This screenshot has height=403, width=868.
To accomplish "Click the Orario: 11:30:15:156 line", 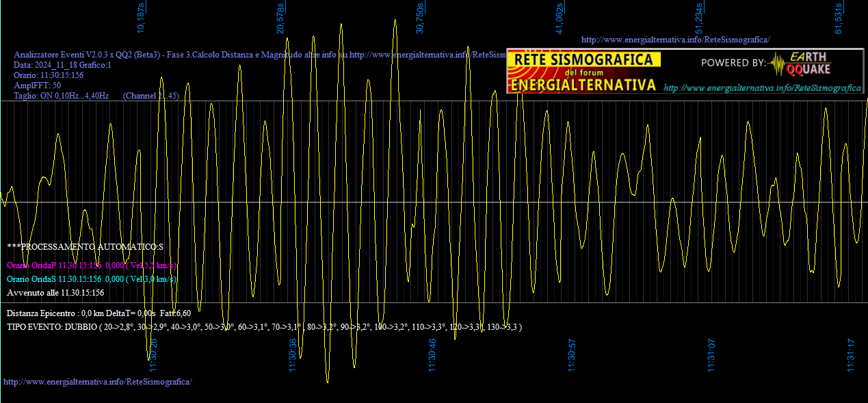I will [49, 75].
